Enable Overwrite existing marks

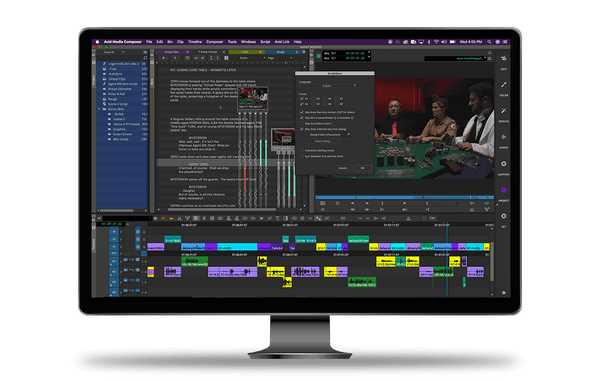tap(302, 150)
